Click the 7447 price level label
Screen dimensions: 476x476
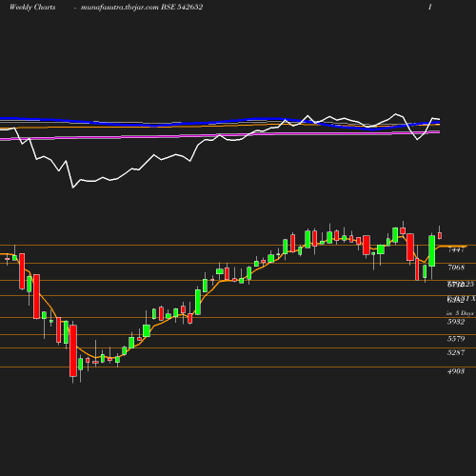tap(456, 249)
